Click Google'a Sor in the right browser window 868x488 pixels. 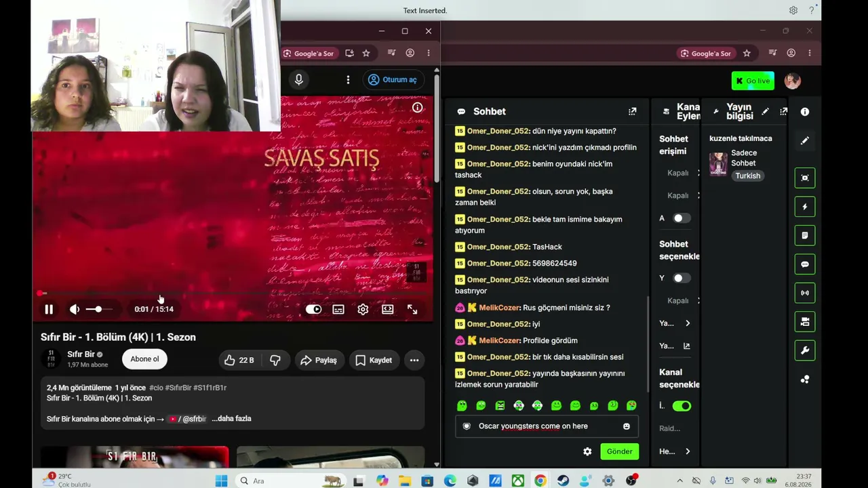pyautogui.click(x=706, y=54)
